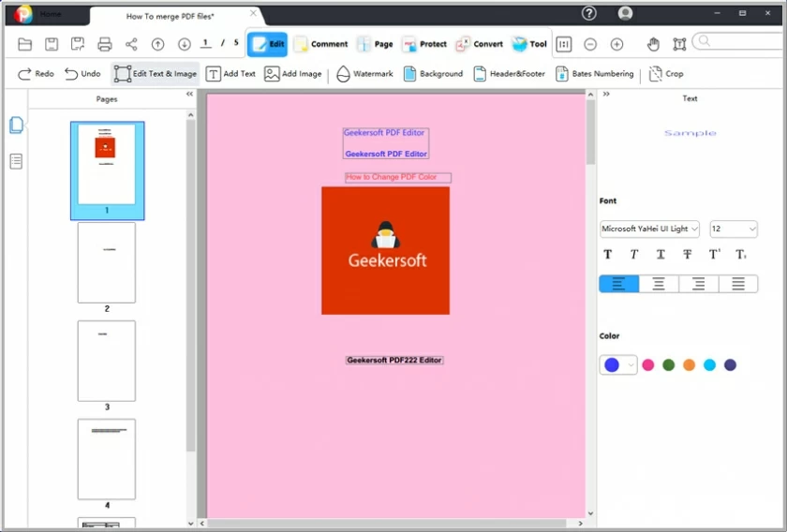Switch to the Page tab
The image size is (787, 532).
375,44
